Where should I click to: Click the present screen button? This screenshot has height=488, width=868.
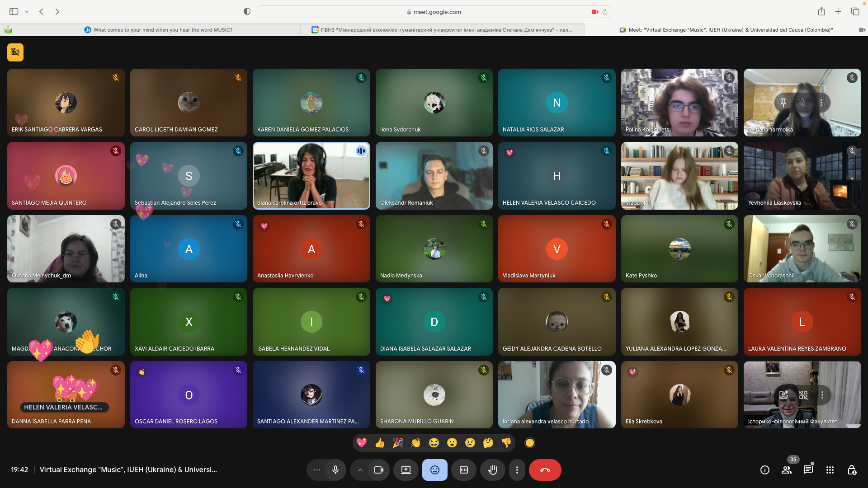point(406,470)
